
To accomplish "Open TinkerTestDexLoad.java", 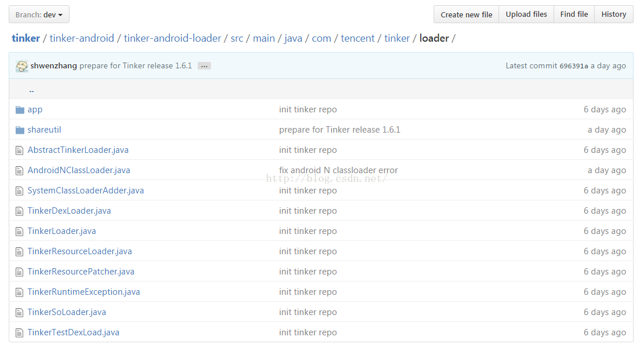I will [74, 332].
